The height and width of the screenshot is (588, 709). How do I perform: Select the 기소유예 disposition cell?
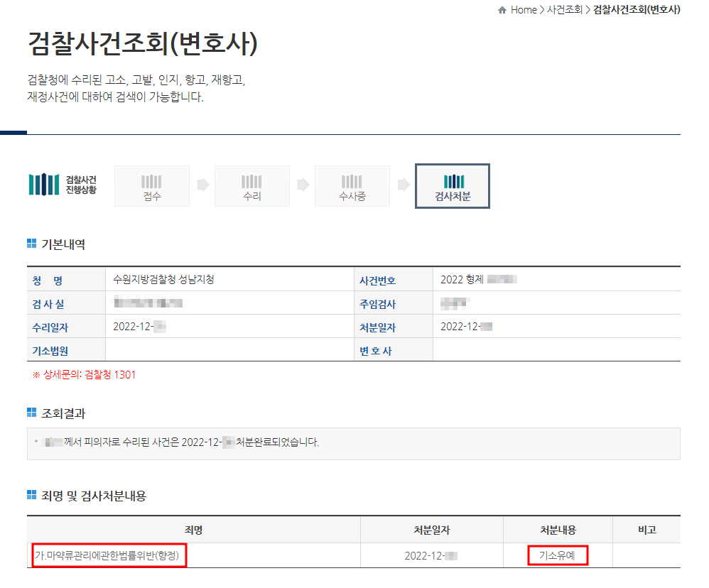pos(558,555)
